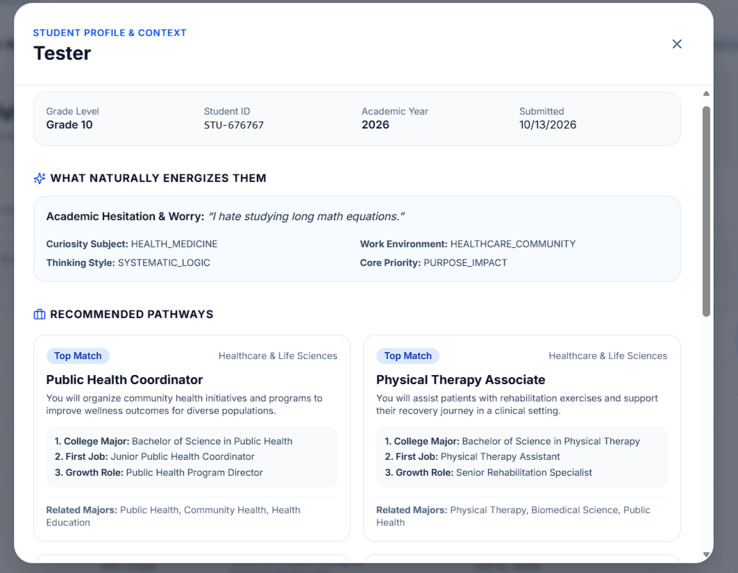Click the sparkle icon beside What Naturally Energizes Them

(x=40, y=178)
